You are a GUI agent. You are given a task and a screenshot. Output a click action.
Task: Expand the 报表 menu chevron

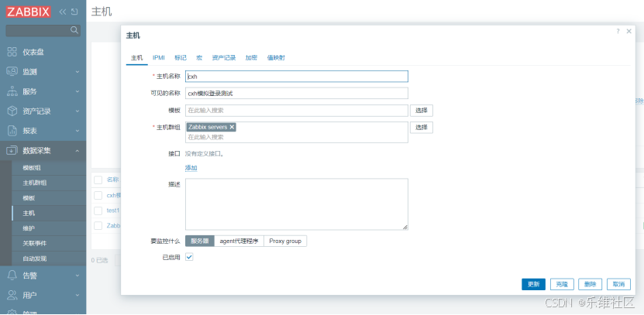click(77, 131)
